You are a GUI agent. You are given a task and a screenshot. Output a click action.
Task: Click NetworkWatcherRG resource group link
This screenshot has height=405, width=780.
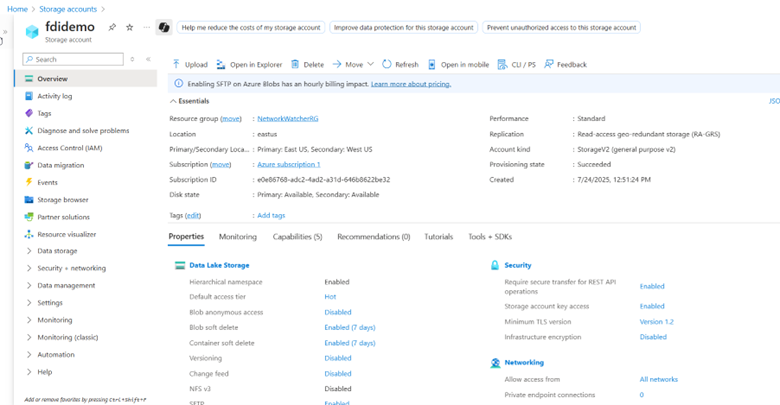tap(288, 118)
